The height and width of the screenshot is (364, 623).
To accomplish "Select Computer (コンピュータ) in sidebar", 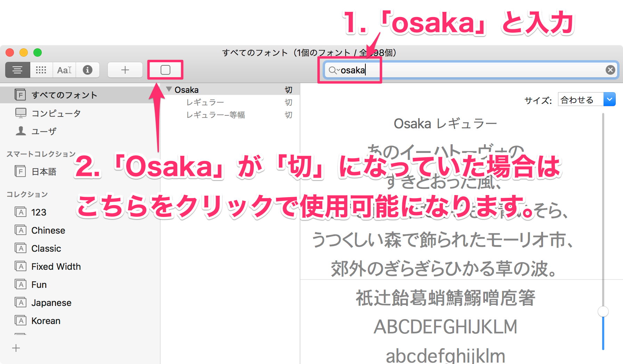I will point(80,113).
